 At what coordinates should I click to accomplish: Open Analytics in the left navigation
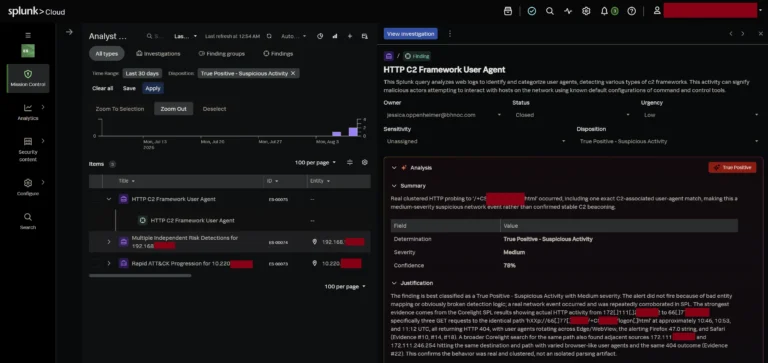28,112
